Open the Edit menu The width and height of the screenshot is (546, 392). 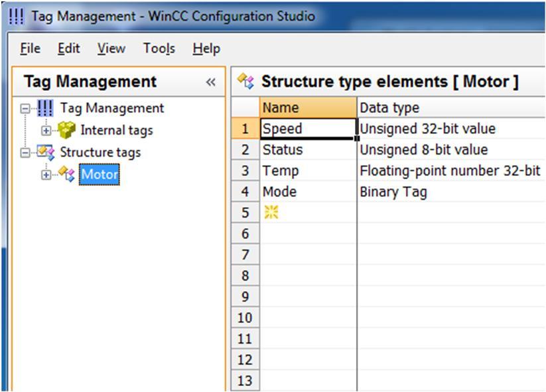point(68,48)
